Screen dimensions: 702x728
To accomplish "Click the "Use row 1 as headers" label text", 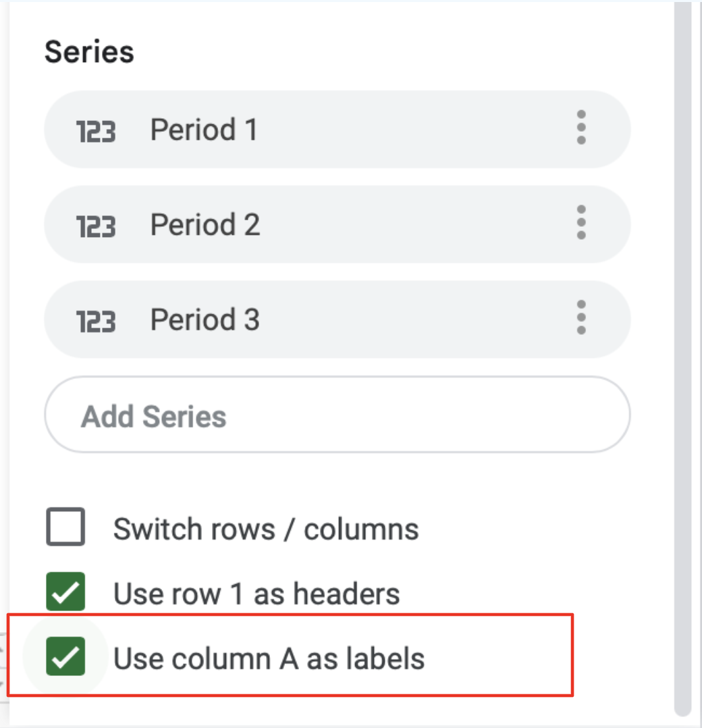I will (x=256, y=594).
